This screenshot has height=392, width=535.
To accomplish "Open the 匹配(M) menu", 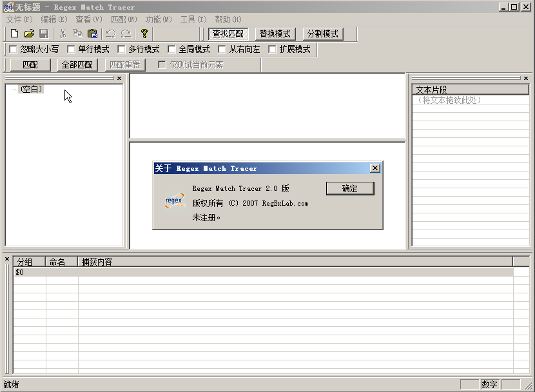I will [x=124, y=19].
